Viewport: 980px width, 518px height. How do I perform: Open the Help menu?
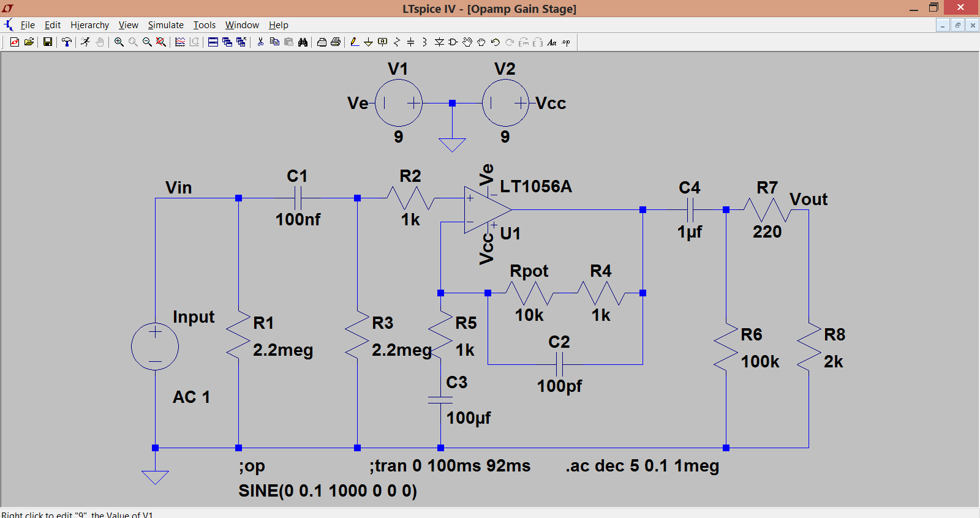coord(279,24)
